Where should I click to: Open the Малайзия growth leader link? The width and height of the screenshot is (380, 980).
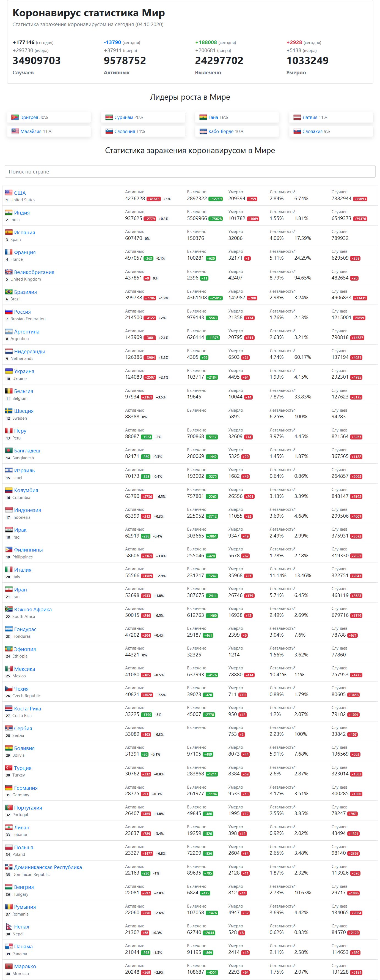(36, 131)
